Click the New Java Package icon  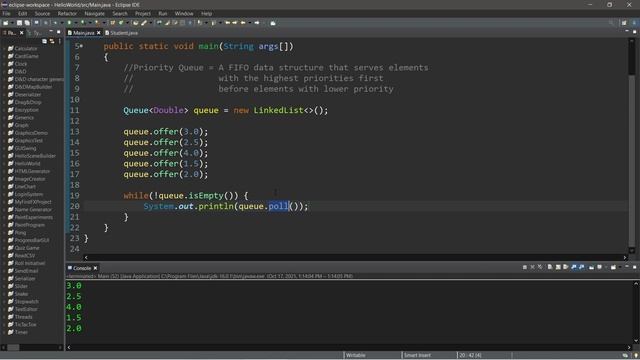(113, 23)
